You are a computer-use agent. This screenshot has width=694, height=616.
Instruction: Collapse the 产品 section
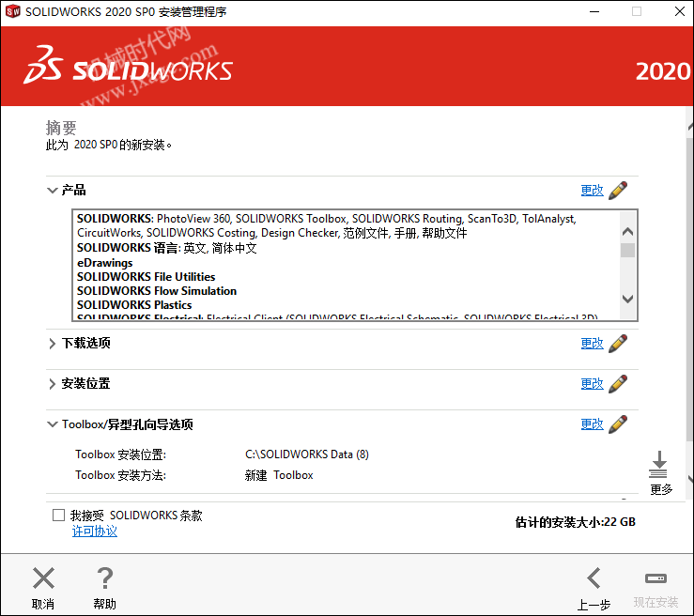pos(53,191)
